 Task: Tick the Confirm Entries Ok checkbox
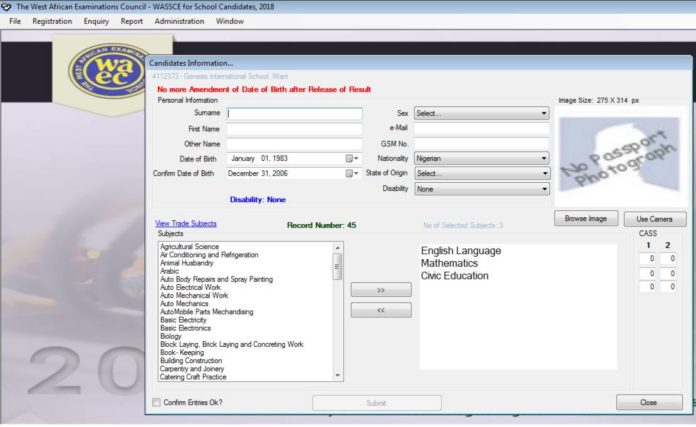(x=156, y=402)
